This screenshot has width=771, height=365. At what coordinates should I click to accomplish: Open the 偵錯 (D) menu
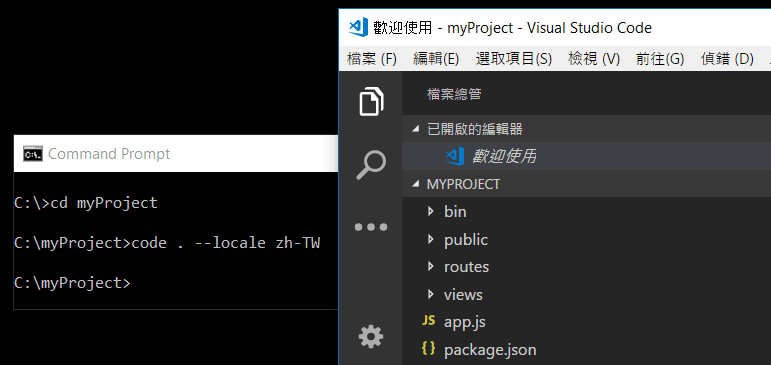coord(727,59)
